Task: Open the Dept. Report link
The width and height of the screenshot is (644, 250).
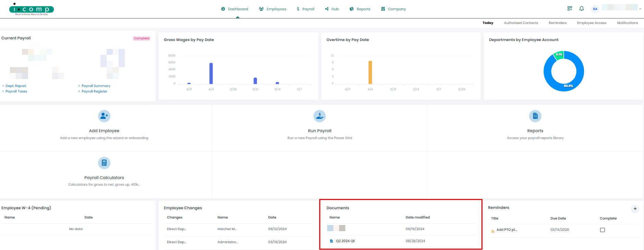Action: point(16,86)
